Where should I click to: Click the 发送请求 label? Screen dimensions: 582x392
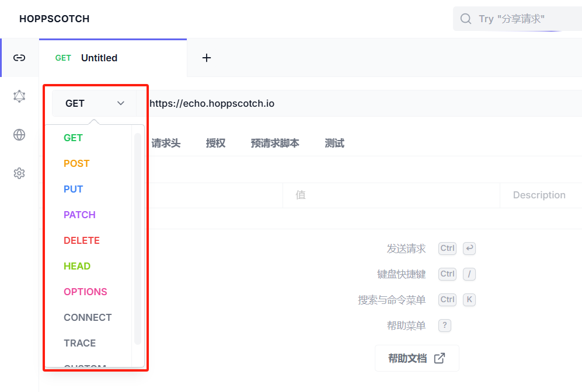pyautogui.click(x=406, y=249)
